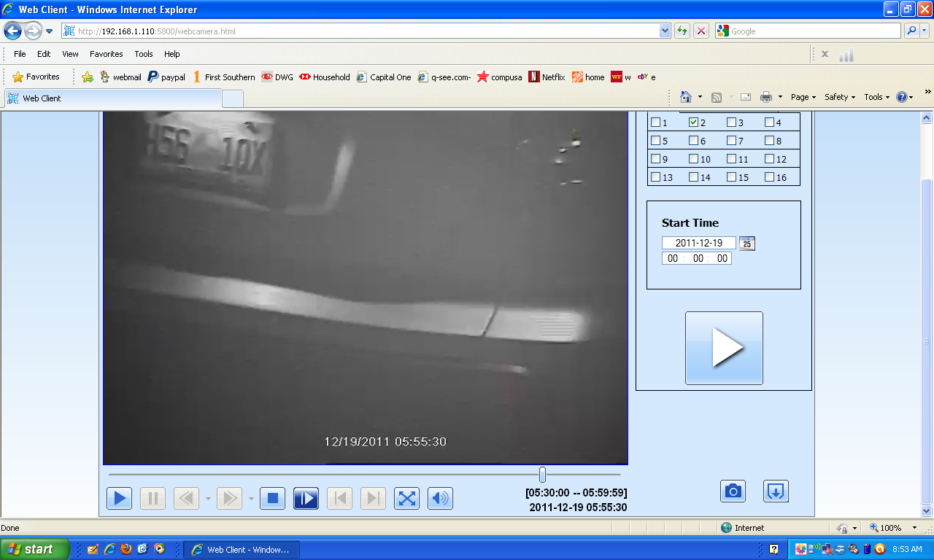934x560 pixels.
Task: Jump to previous recording segment
Action: 339,499
